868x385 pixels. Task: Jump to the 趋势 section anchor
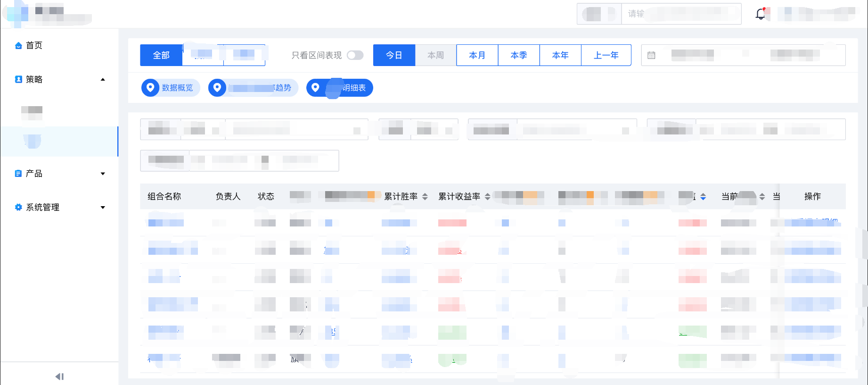click(x=253, y=88)
